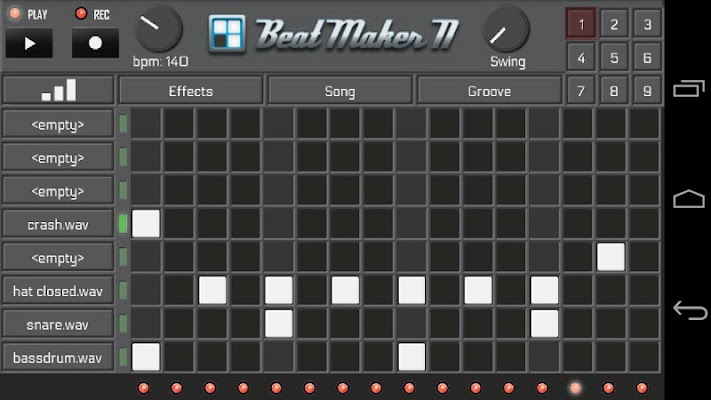Screen dimensions: 711x400
Task: Select pattern 5
Action: (x=614, y=58)
